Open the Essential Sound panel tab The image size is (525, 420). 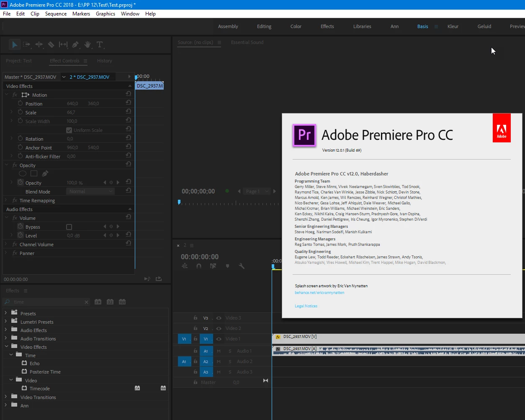click(x=247, y=42)
